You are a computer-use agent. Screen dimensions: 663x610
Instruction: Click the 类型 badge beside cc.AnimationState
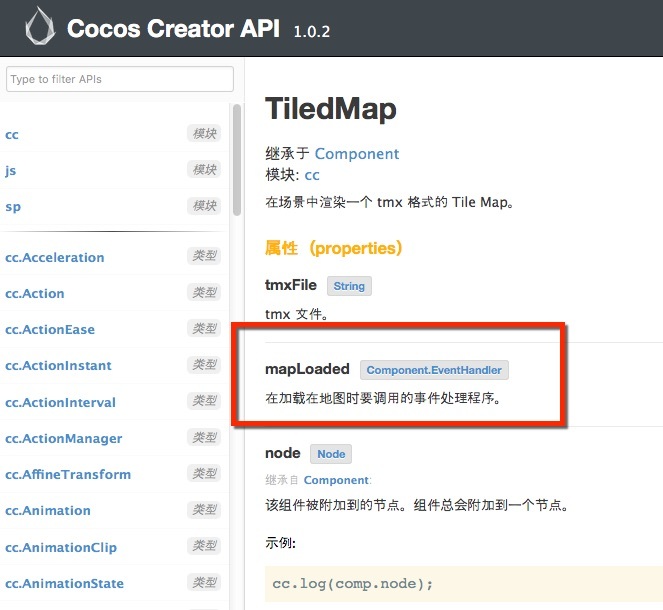(204, 582)
